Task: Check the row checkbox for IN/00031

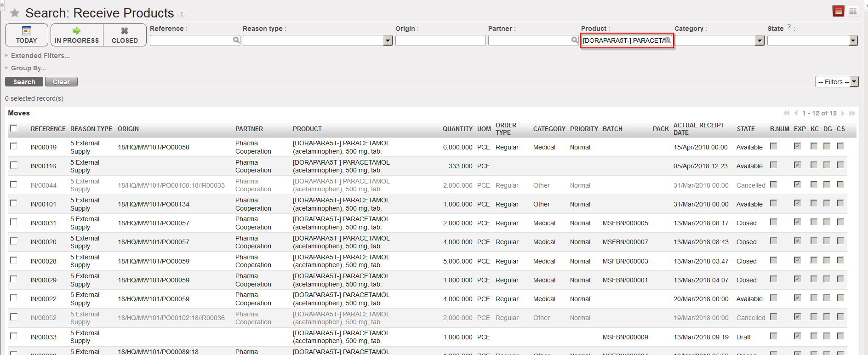Action: click(14, 222)
